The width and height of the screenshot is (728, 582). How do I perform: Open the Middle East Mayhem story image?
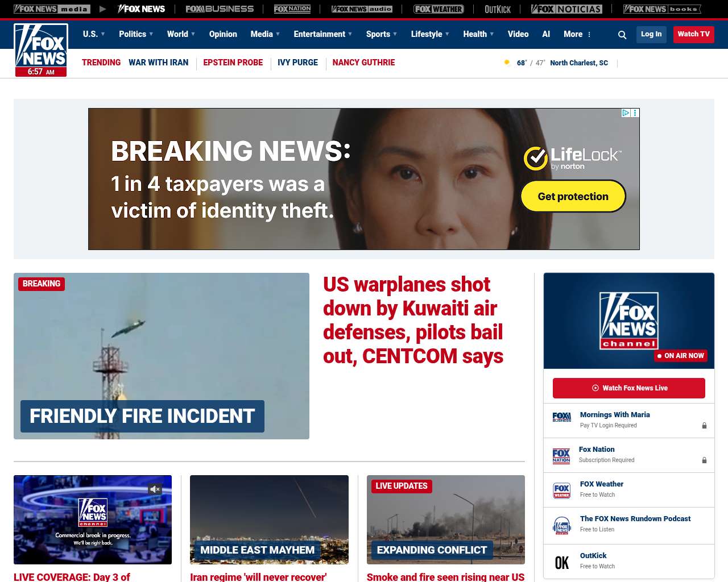point(269,519)
